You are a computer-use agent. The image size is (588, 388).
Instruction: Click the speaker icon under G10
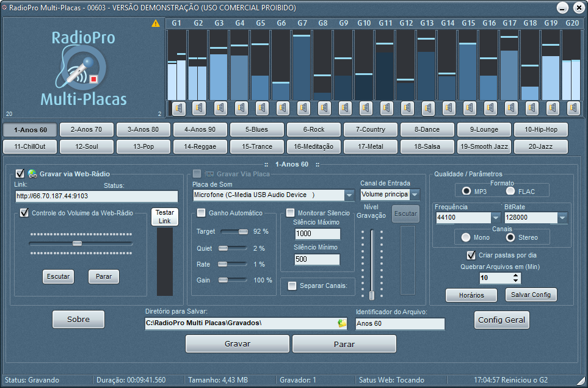tap(366, 108)
